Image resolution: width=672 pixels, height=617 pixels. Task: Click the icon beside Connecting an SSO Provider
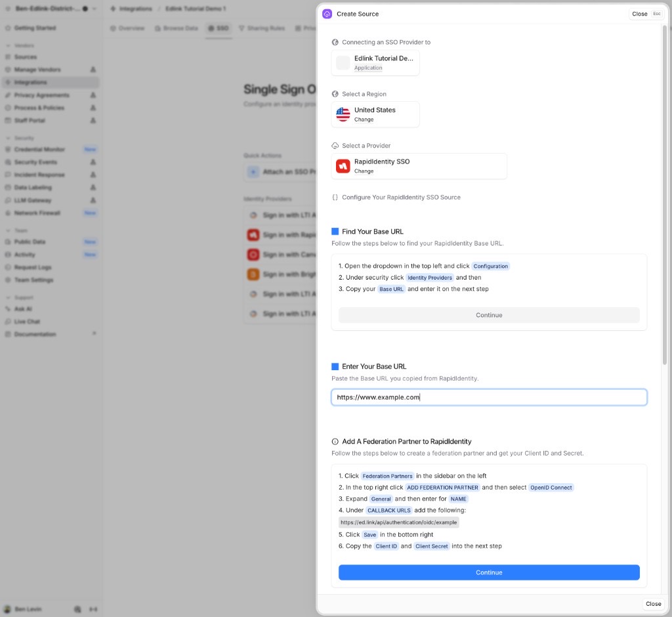tap(335, 42)
